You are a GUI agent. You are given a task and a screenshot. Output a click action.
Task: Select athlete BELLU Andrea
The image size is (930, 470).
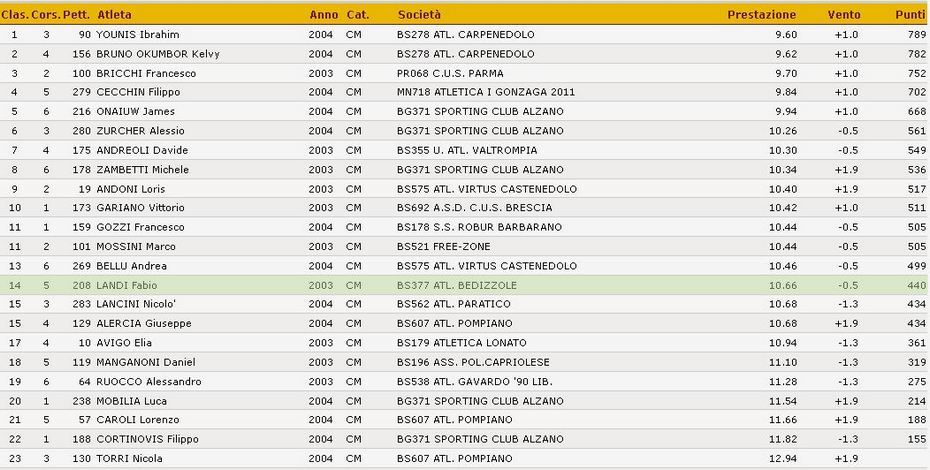coord(131,266)
